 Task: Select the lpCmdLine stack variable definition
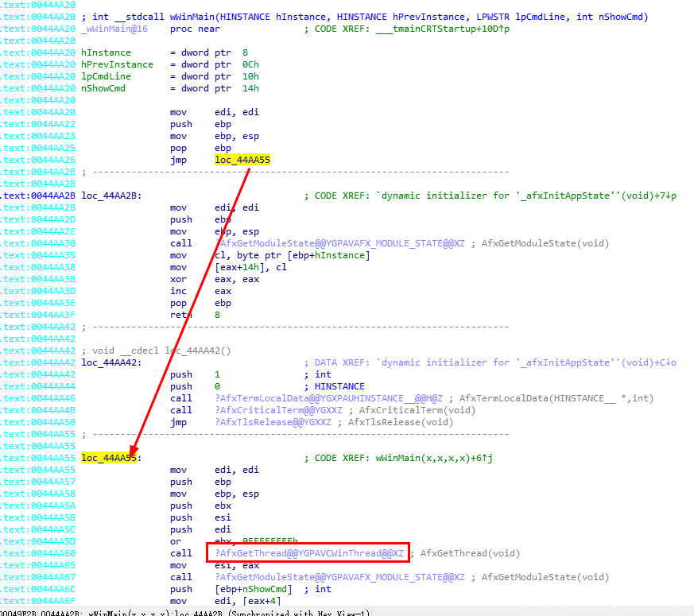(106, 76)
